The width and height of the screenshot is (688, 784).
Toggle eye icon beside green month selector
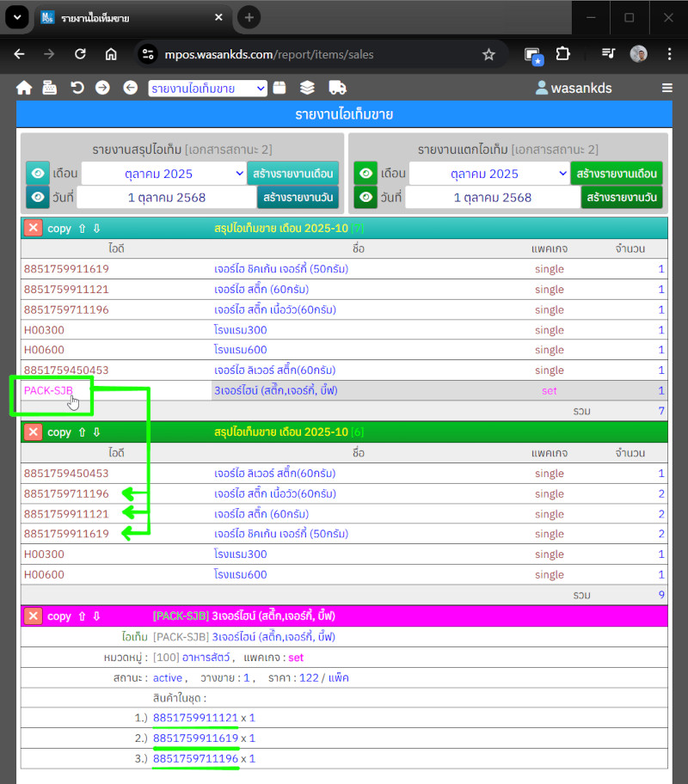(x=365, y=174)
